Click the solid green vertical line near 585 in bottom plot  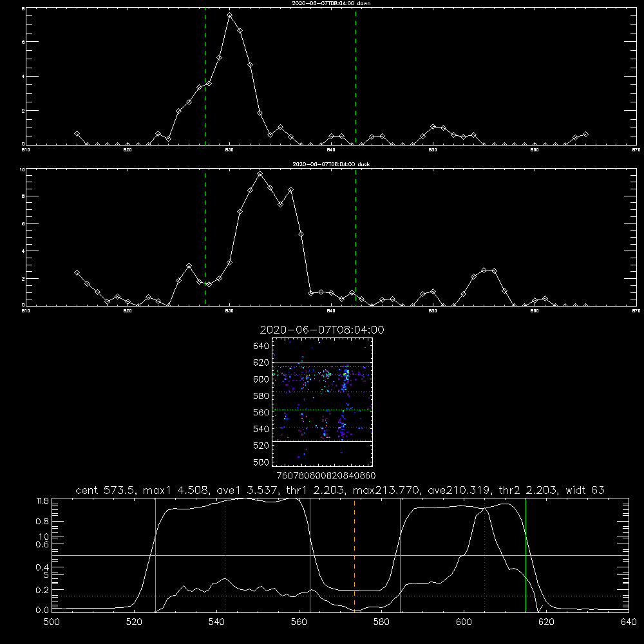400,554
